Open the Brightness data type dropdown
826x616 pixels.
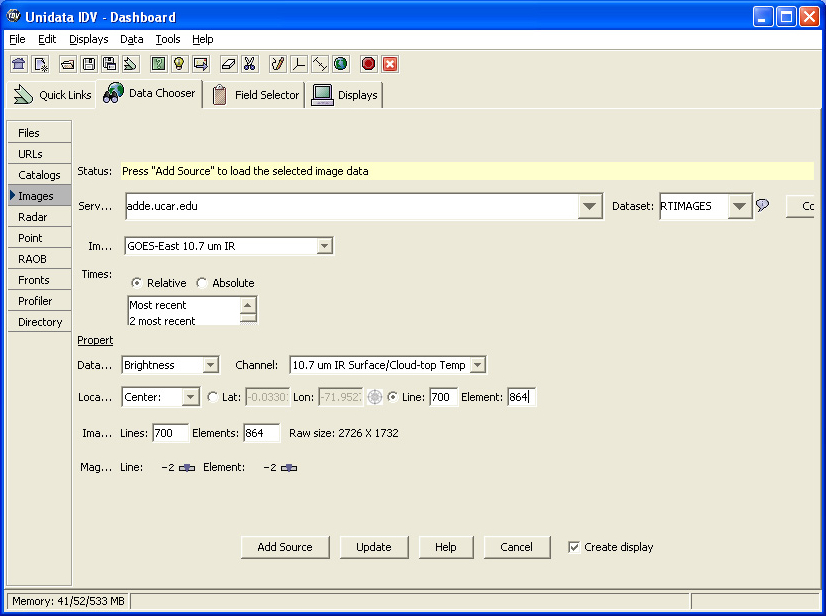(x=211, y=365)
